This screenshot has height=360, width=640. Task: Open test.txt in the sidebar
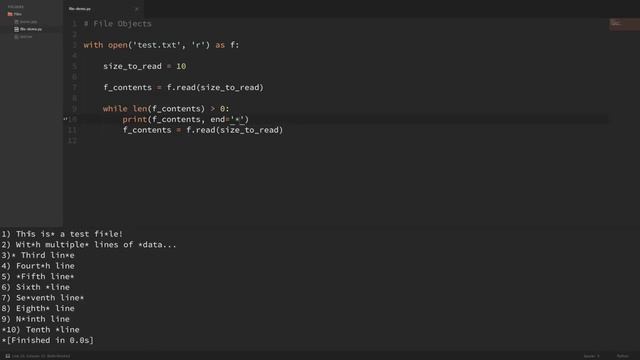pyautogui.click(x=26, y=37)
